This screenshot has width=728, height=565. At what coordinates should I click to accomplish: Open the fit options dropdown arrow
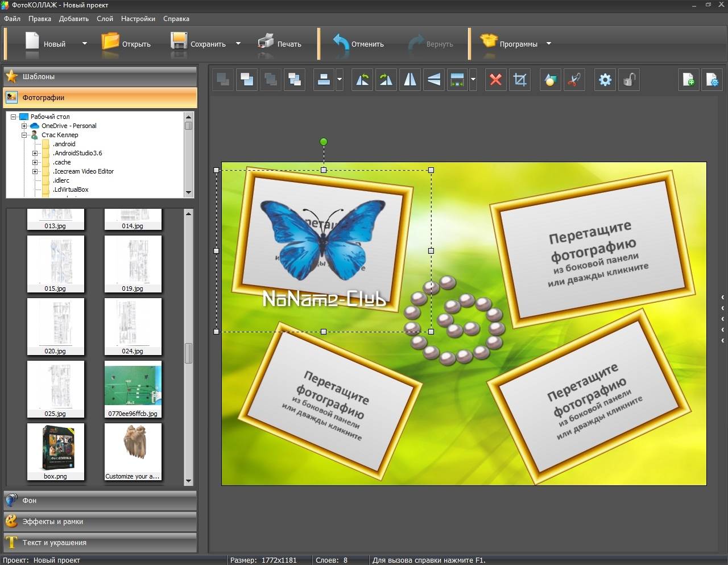coord(473,80)
